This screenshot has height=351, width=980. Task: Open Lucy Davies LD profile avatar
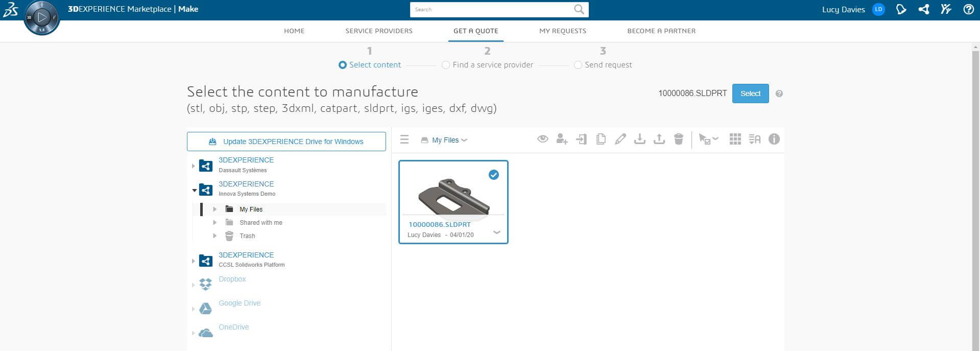point(878,9)
